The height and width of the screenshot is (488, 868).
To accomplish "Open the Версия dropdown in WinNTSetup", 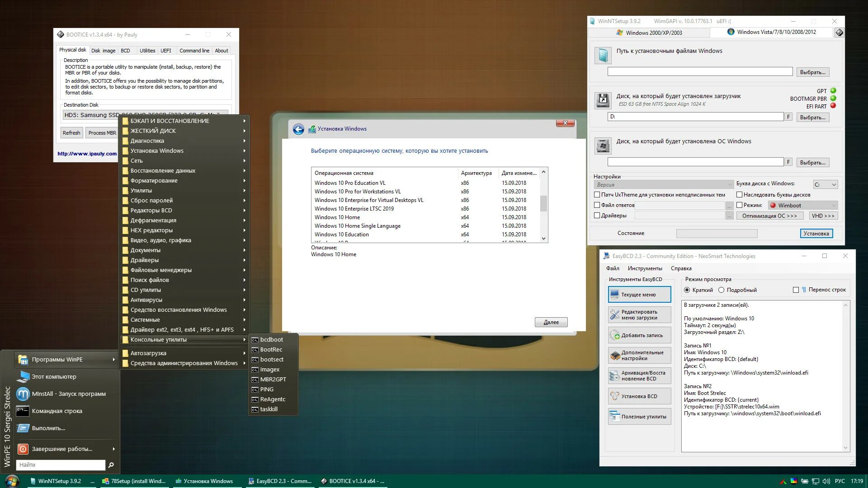I will pos(664,185).
